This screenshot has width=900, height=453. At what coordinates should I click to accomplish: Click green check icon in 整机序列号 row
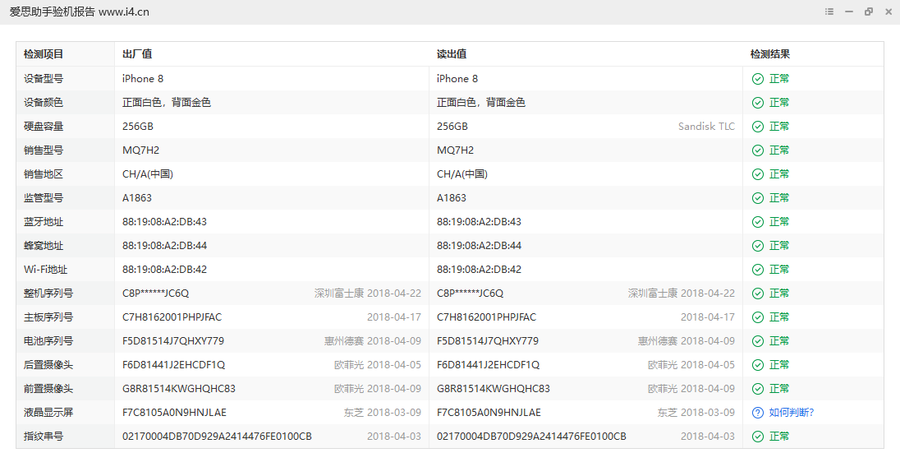758,293
